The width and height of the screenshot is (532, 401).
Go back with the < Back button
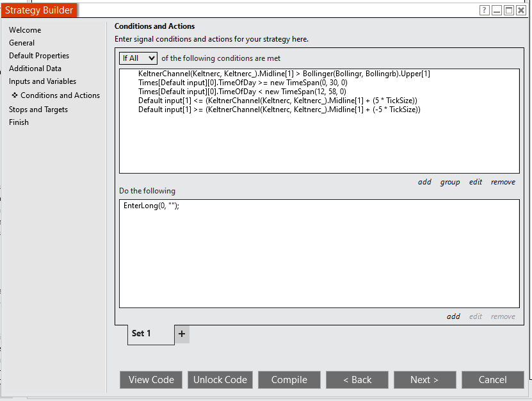357,380
